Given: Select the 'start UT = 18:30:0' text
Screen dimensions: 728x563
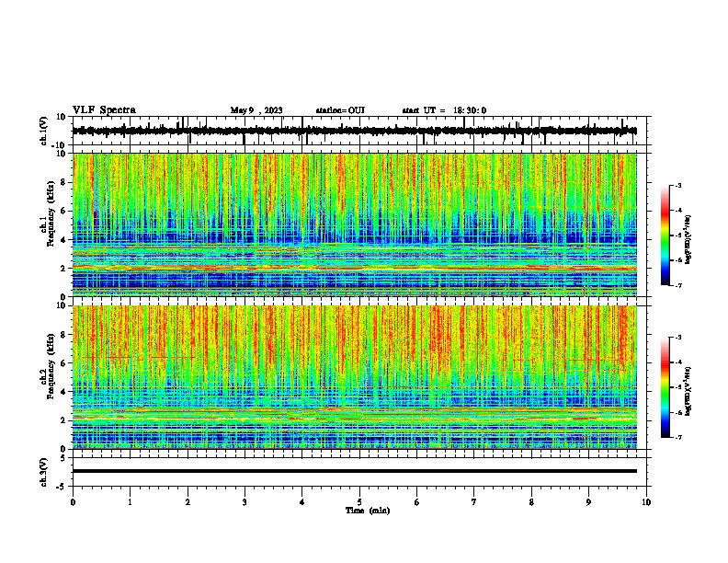Looking at the screenshot, I should click(444, 110).
